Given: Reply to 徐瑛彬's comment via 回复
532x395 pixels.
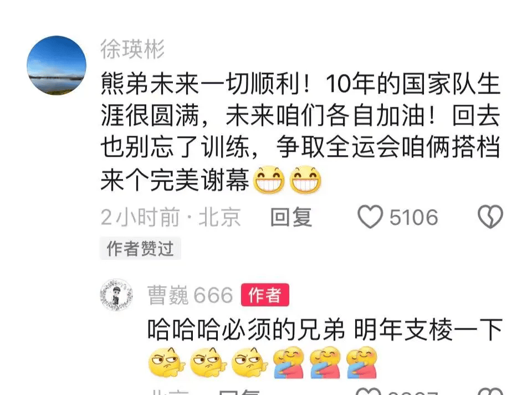Looking at the screenshot, I should point(291,217).
